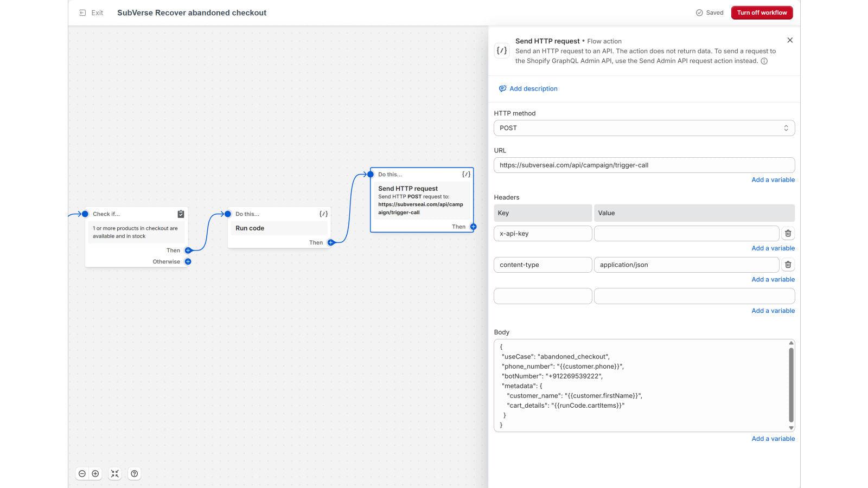Viewport: 868px width, 488px height.
Task: Add a variable to the URL field
Action: pos(773,179)
